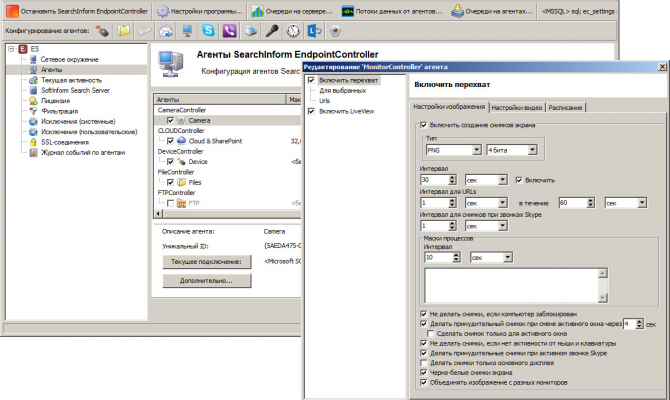This screenshot has width=670, height=400.
Task: Select the keyboard agent icon in the toolbar
Action: tap(144, 31)
